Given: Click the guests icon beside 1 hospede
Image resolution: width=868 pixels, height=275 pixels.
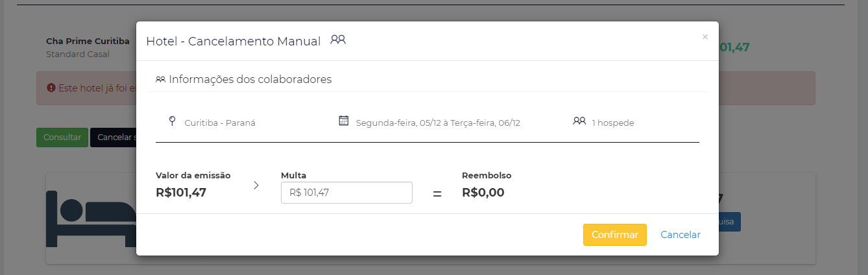Looking at the screenshot, I should click(579, 121).
